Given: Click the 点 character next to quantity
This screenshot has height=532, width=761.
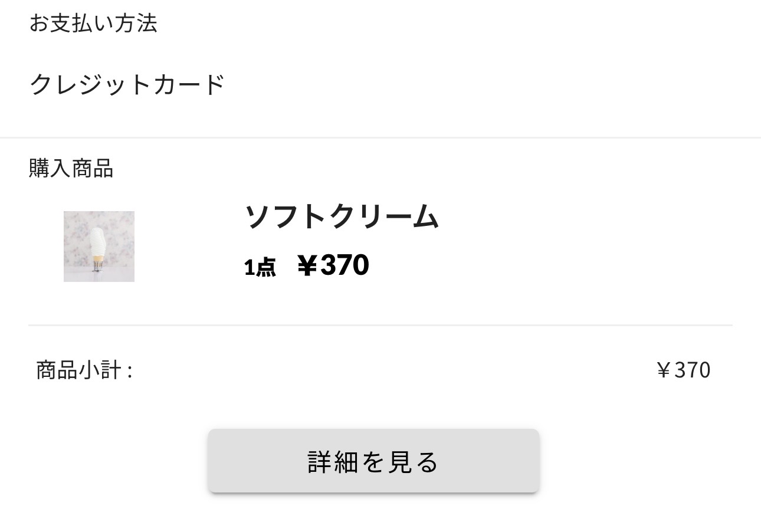Looking at the screenshot, I should (x=266, y=268).
